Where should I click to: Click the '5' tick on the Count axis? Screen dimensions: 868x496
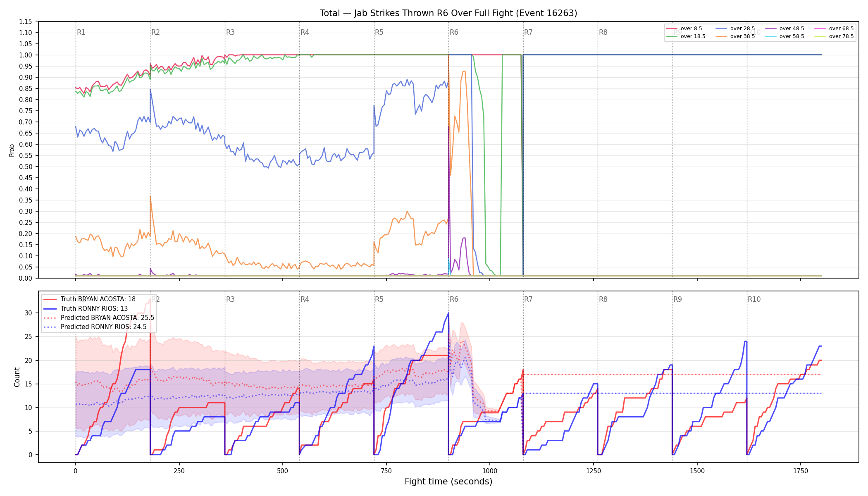(30, 431)
